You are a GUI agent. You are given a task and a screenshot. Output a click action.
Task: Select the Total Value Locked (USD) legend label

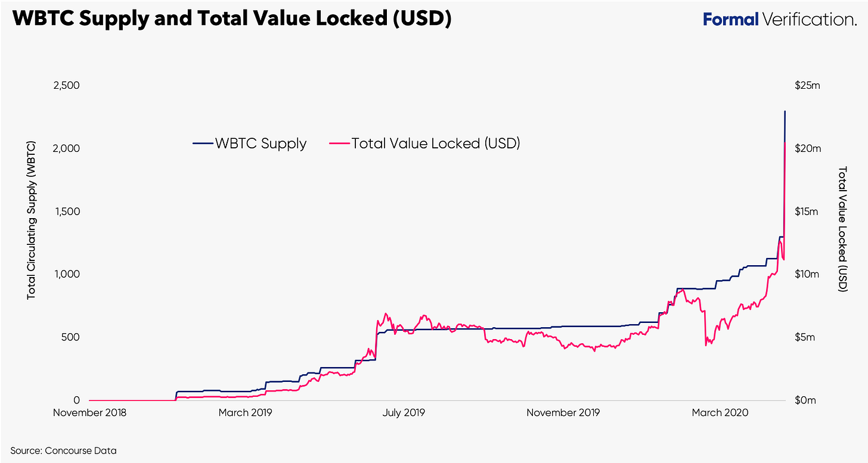coord(436,144)
